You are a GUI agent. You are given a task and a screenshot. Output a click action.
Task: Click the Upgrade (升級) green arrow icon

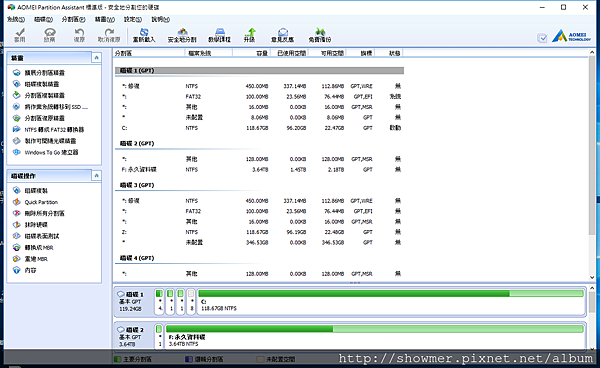pyautogui.click(x=249, y=35)
